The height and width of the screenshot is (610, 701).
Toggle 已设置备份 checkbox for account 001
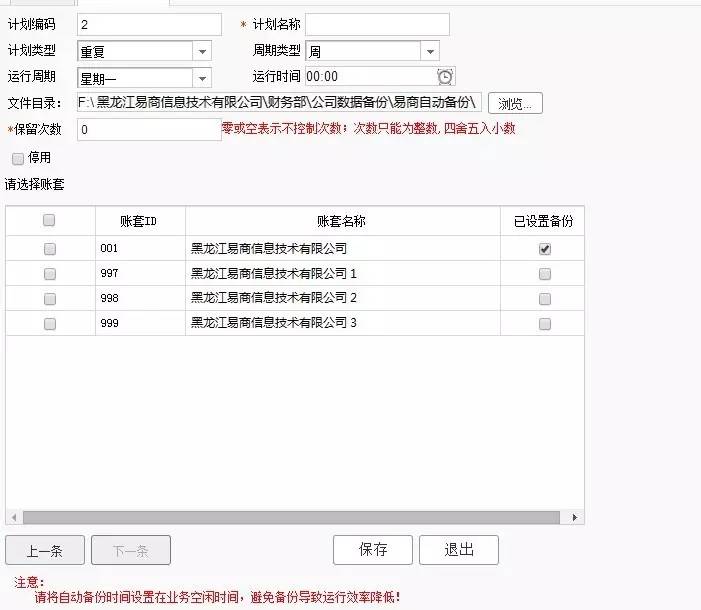click(x=545, y=249)
